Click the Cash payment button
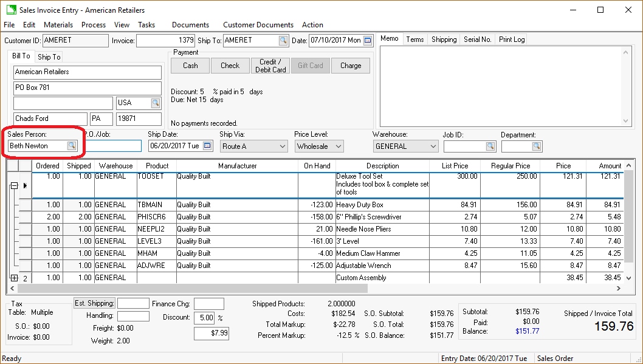Image resolution: width=643 pixels, height=364 pixels. 190,66
